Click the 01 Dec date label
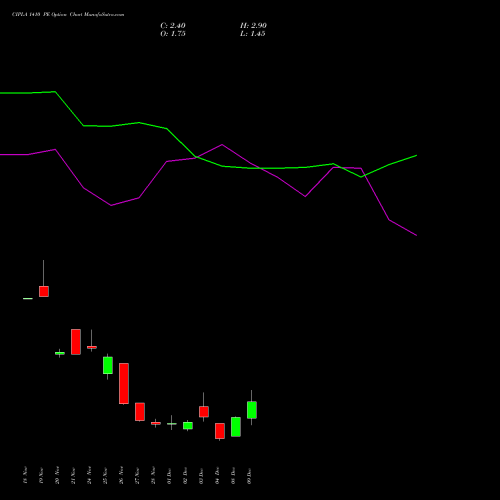 point(169,475)
